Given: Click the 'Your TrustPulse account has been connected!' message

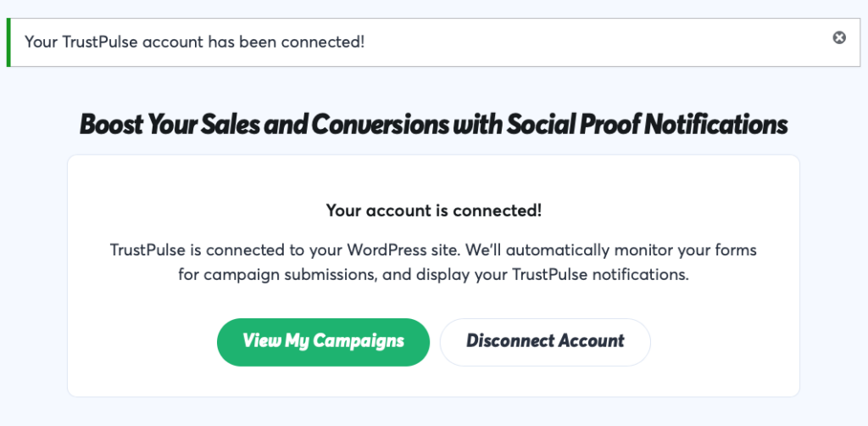Looking at the screenshot, I should (195, 42).
